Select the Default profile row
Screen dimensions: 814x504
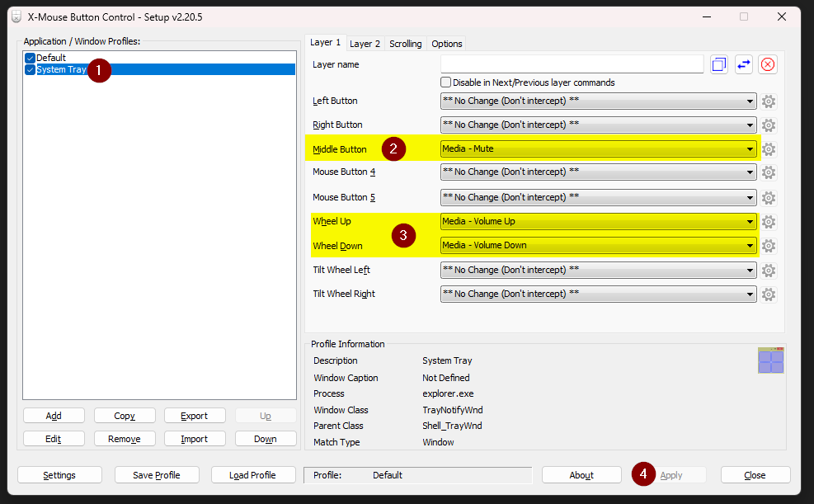click(x=160, y=58)
